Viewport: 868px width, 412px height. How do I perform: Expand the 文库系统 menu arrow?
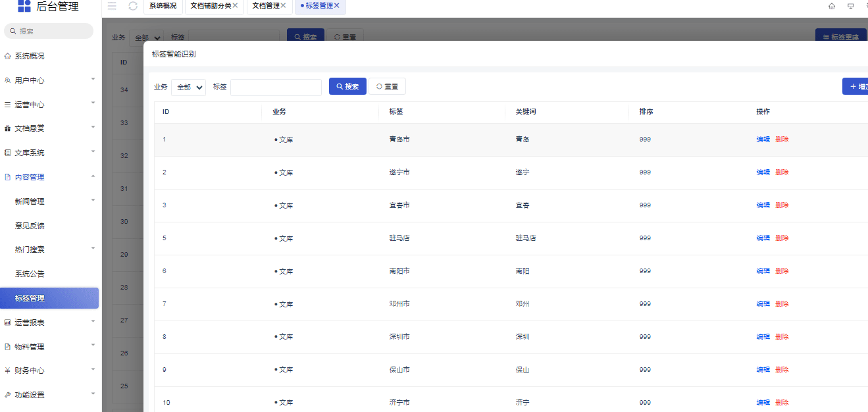[93, 151]
